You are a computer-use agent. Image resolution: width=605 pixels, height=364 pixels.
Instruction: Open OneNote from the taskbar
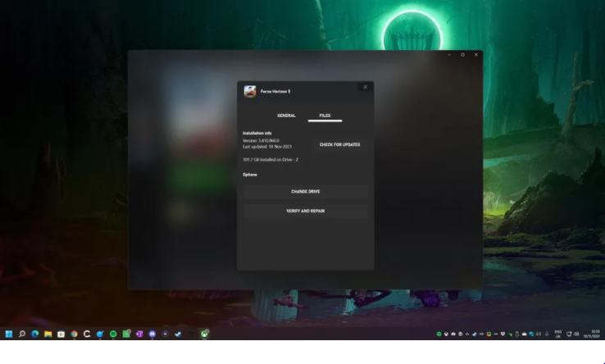[139, 334]
